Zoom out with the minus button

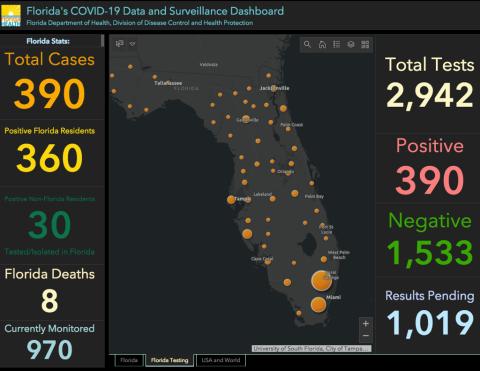pyautogui.click(x=366, y=336)
